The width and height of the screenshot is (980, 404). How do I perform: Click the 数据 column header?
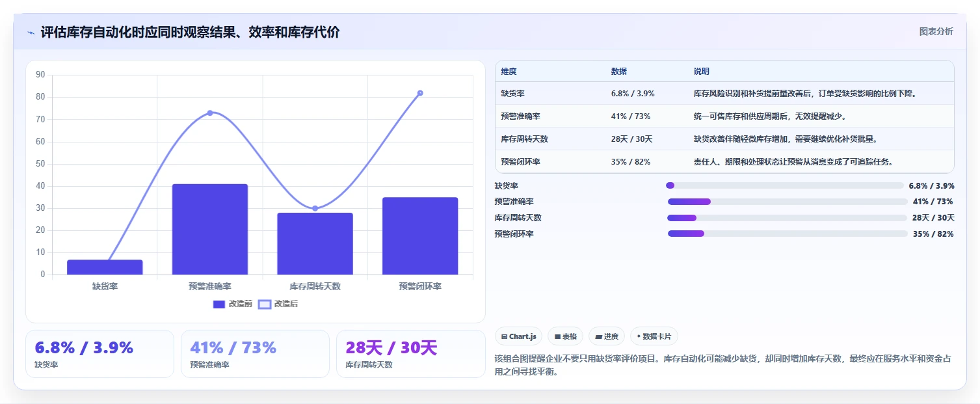[619, 72]
